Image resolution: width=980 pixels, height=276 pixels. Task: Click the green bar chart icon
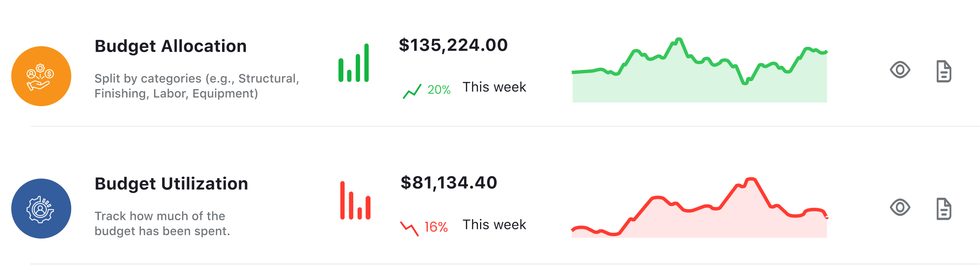(x=354, y=63)
